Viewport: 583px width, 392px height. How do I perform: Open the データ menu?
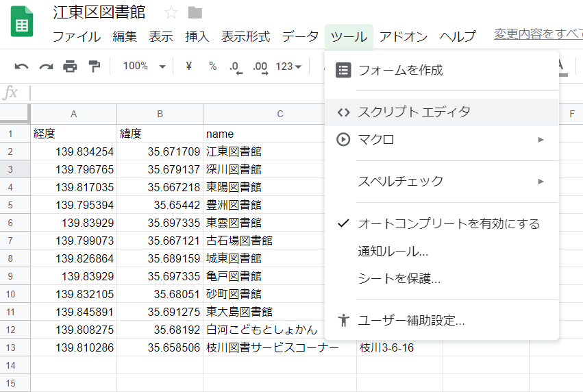[x=300, y=36]
